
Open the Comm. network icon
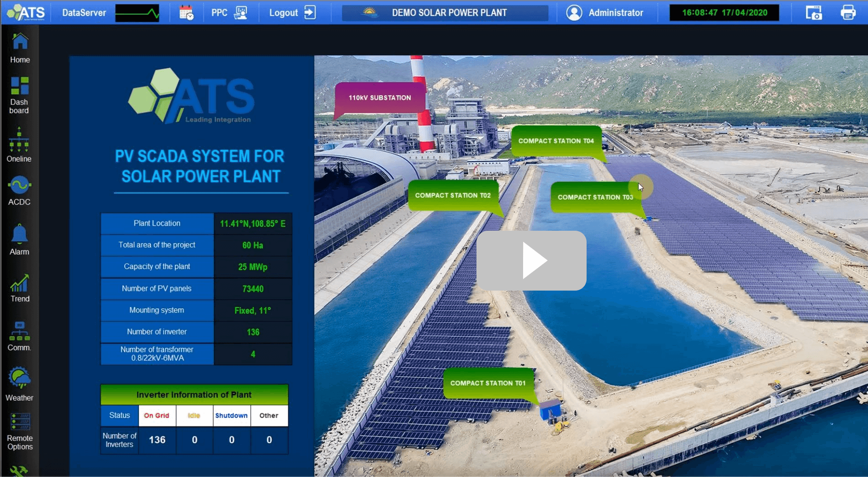(19, 336)
